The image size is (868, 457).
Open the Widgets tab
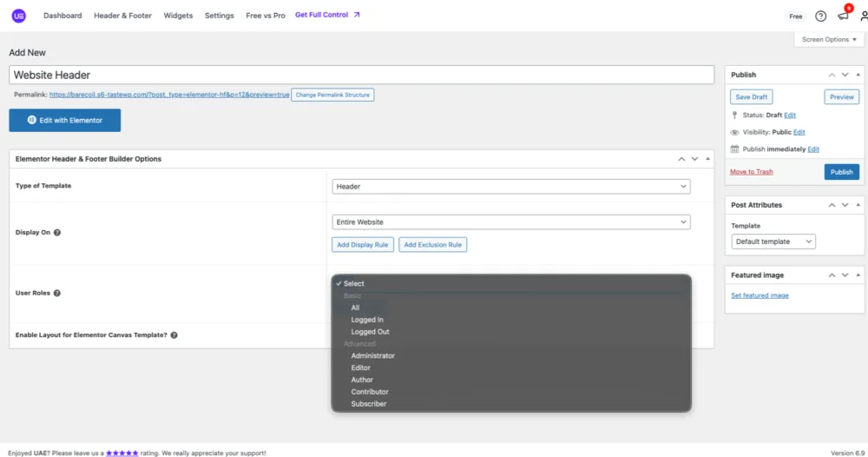pyautogui.click(x=178, y=16)
